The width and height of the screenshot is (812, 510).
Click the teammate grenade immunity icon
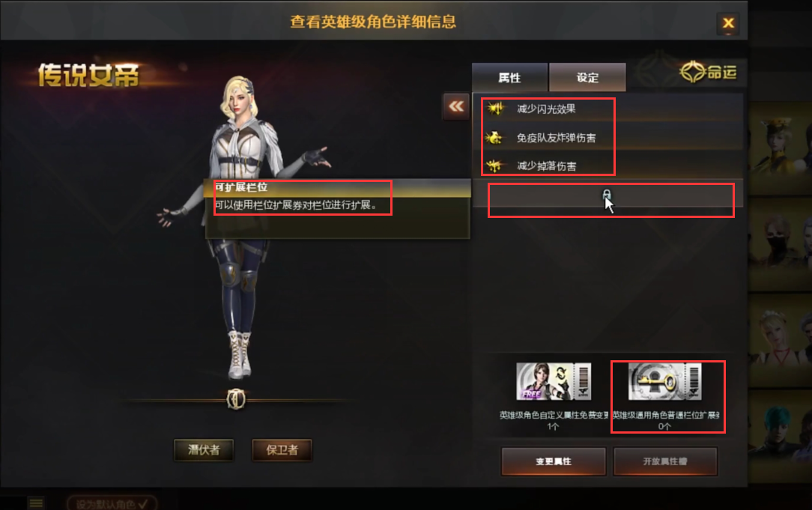point(494,138)
